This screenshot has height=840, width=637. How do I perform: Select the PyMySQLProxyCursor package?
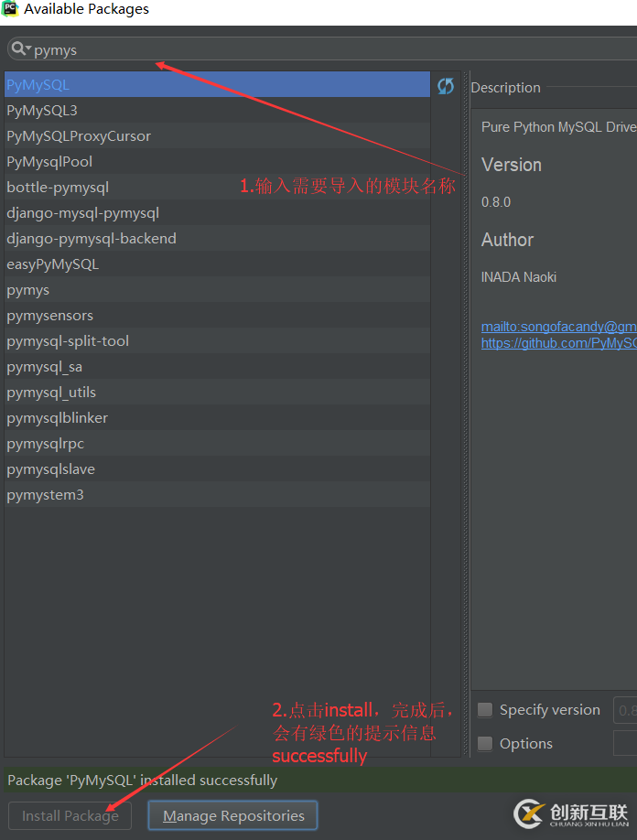[217, 136]
